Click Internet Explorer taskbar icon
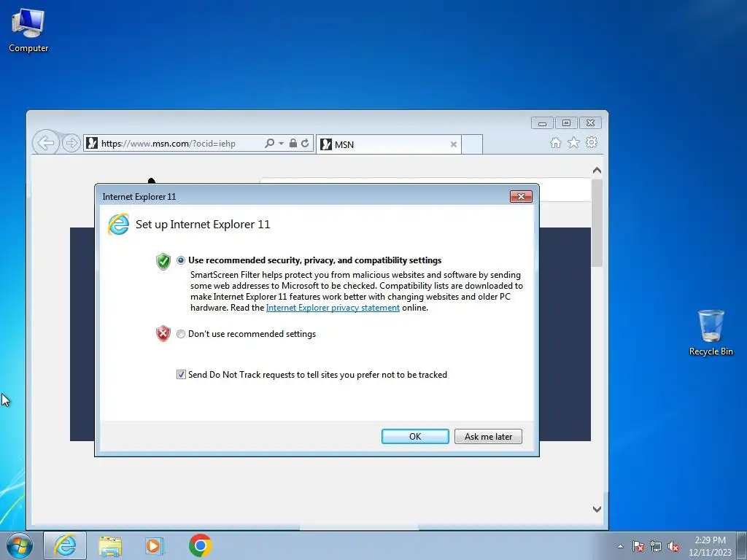The width and height of the screenshot is (747, 560). pos(65,545)
